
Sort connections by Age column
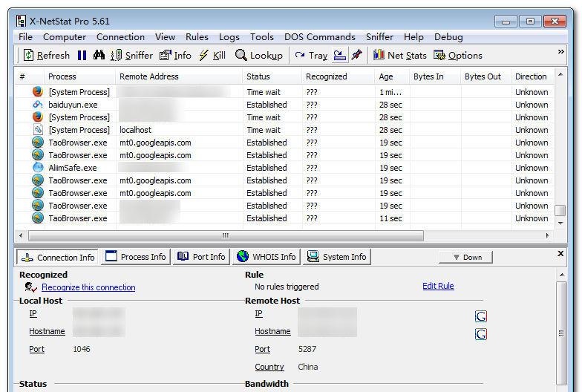tap(392, 76)
